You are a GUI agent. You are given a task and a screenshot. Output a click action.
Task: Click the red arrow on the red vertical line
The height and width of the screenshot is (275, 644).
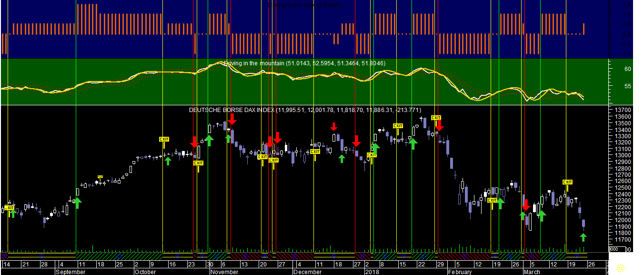tap(232, 120)
